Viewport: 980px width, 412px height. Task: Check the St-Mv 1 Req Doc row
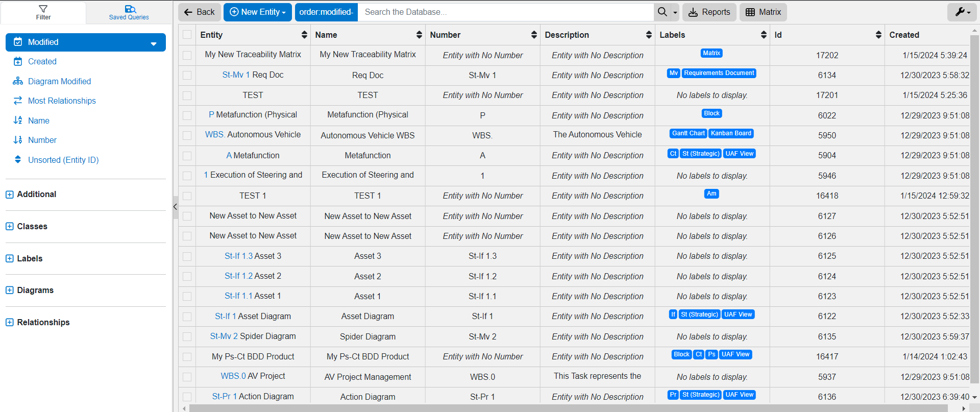tap(187, 75)
